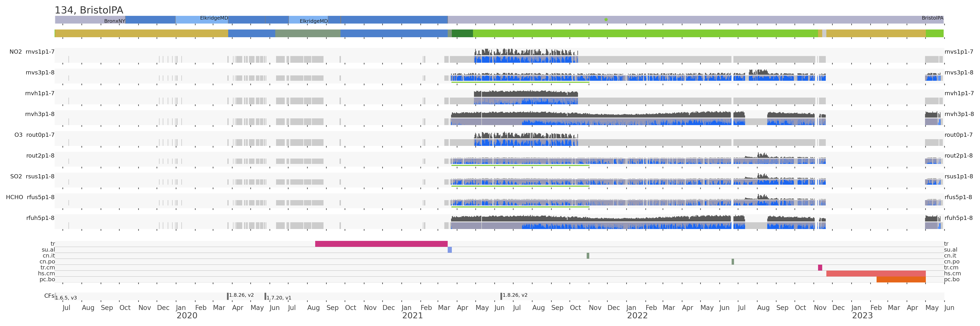Click the blue su.al event square
This screenshot has height=326, width=980.
click(450, 250)
